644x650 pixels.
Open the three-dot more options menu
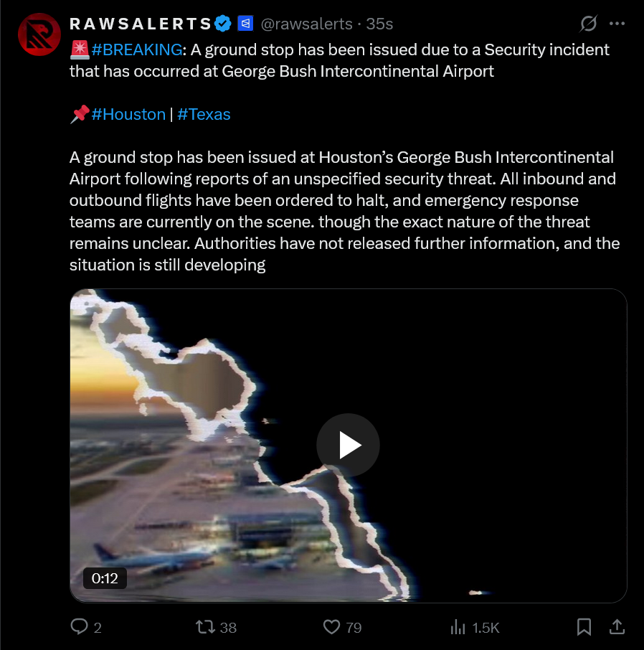pyautogui.click(x=617, y=24)
